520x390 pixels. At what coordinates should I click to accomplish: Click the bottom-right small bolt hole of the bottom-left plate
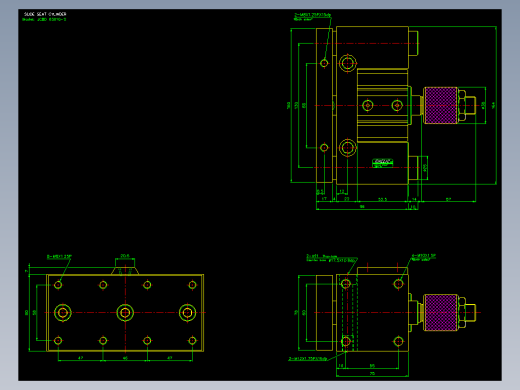coord(192,341)
